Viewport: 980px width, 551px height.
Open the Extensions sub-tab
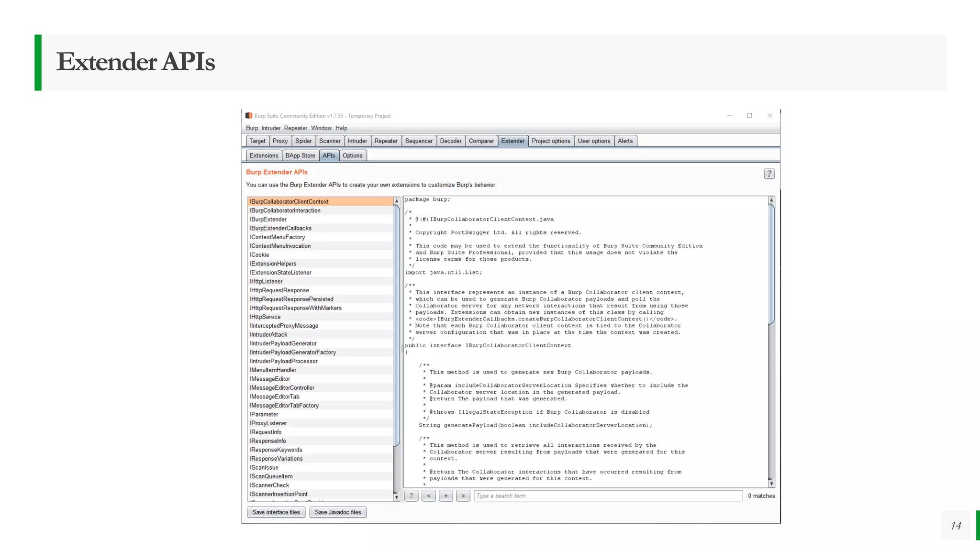pyautogui.click(x=264, y=155)
